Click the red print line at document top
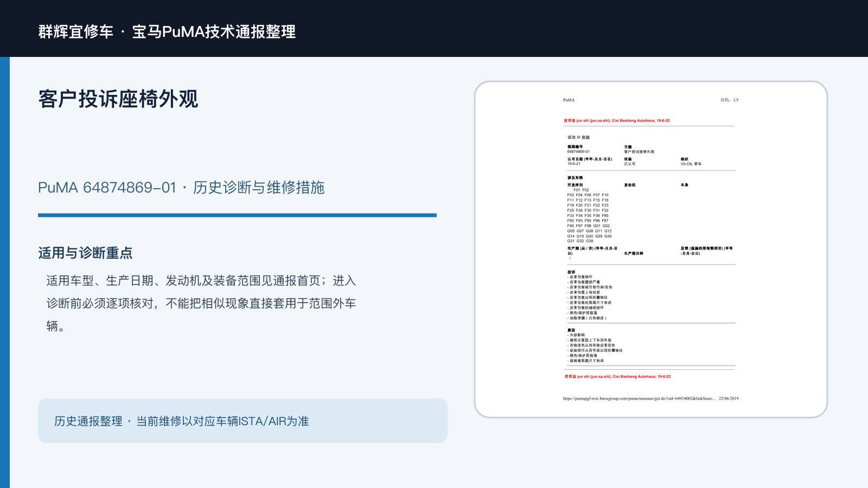868x488 pixels. click(x=617, y=121)
